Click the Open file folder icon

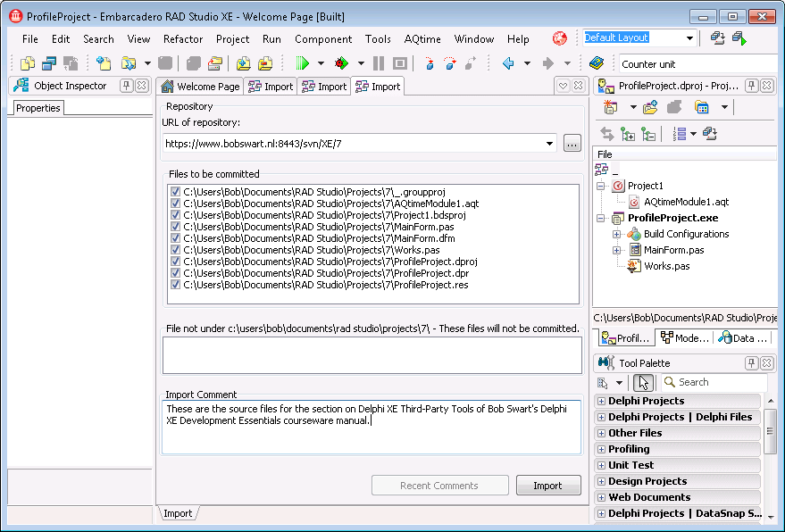click(x=129, y=63)
